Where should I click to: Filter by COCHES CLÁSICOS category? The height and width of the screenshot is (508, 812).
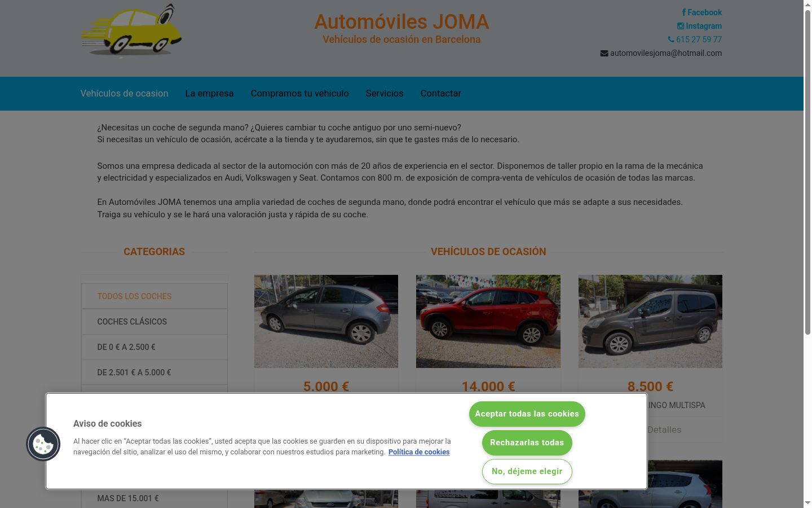tap(155, 322)
